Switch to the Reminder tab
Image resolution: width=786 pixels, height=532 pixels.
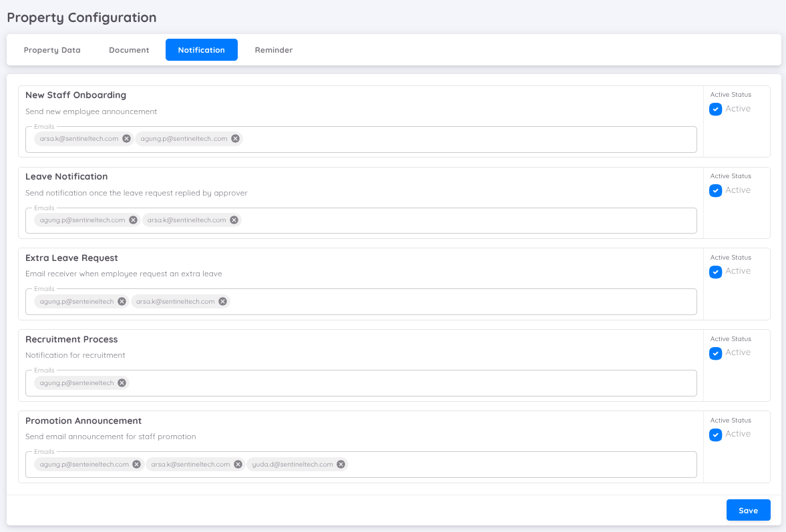(x=274, y=49)
